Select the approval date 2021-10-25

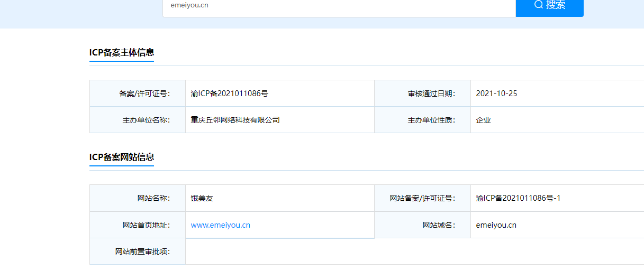(496, 94)
